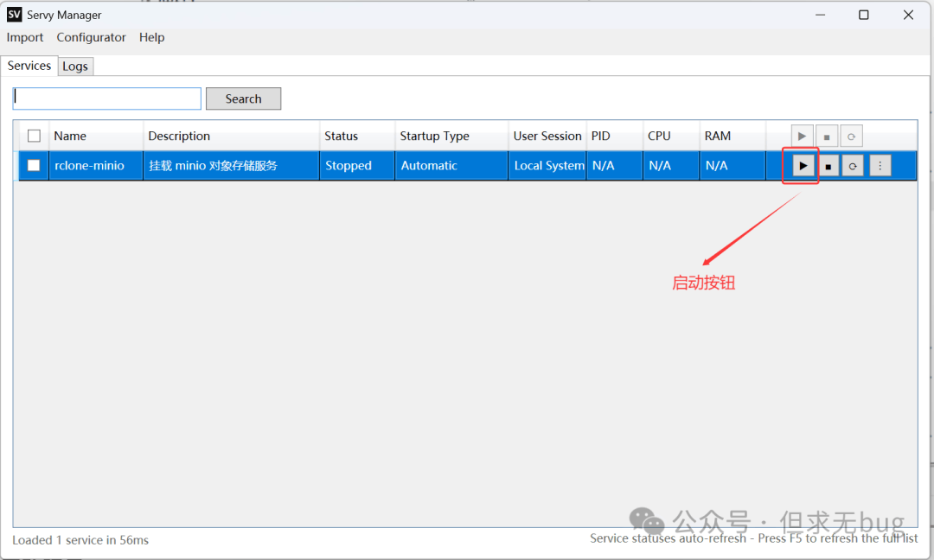Screen dimensions: 934x560
Task: Open the Import menu
Action: pos(25,37)
